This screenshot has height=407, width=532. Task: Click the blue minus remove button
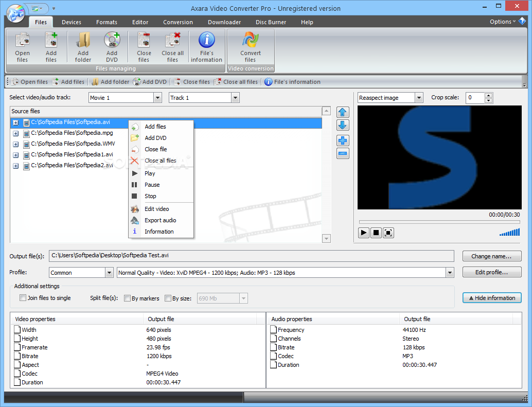point(343,154)
